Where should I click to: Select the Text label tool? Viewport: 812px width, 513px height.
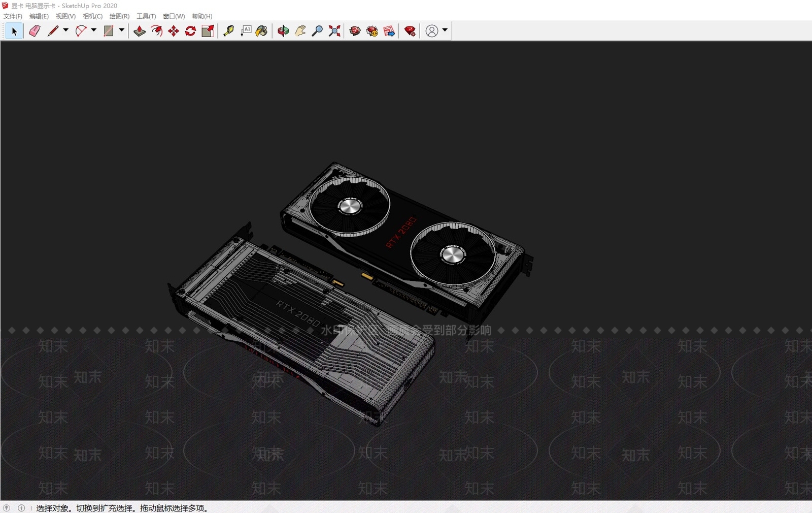click(246, 31)
